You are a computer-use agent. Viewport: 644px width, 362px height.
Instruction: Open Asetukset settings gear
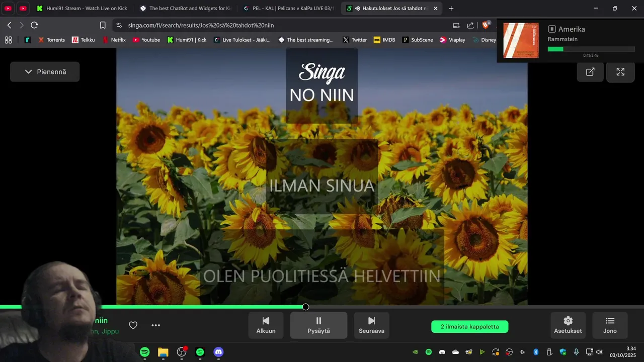click(x=568, y=325)
